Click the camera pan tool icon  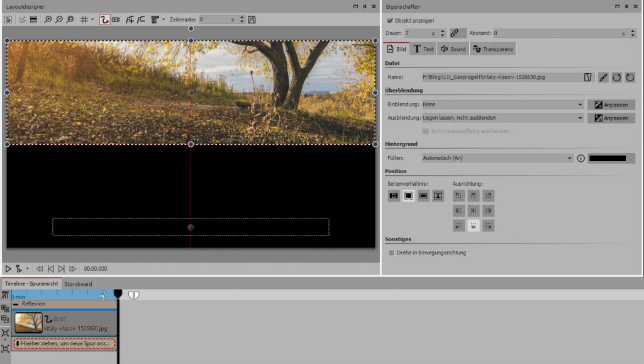coord(116,20)
